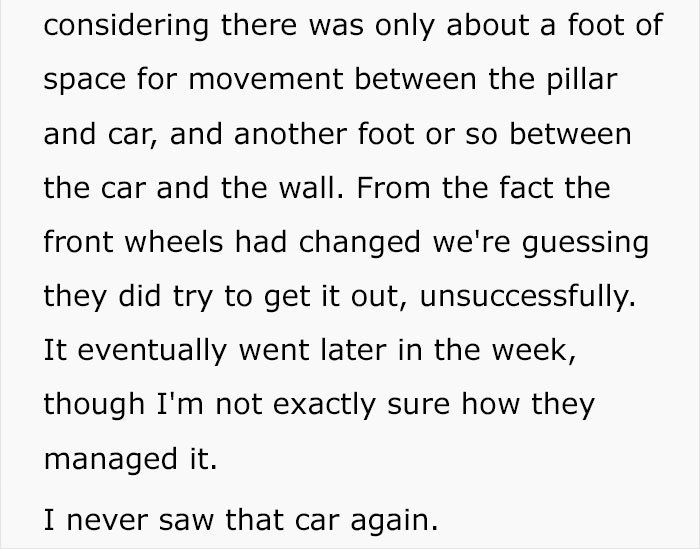Viewport: 700px width, 549px height.
Task: Click the word "guessing" in the paragraph
Action: (585, 243)
